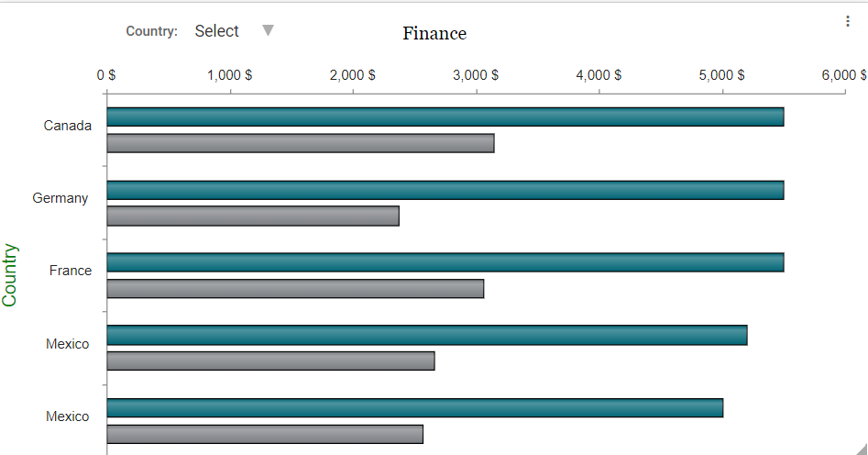Click France's gray bar
The image size is (868, 455).
point(295,289)
